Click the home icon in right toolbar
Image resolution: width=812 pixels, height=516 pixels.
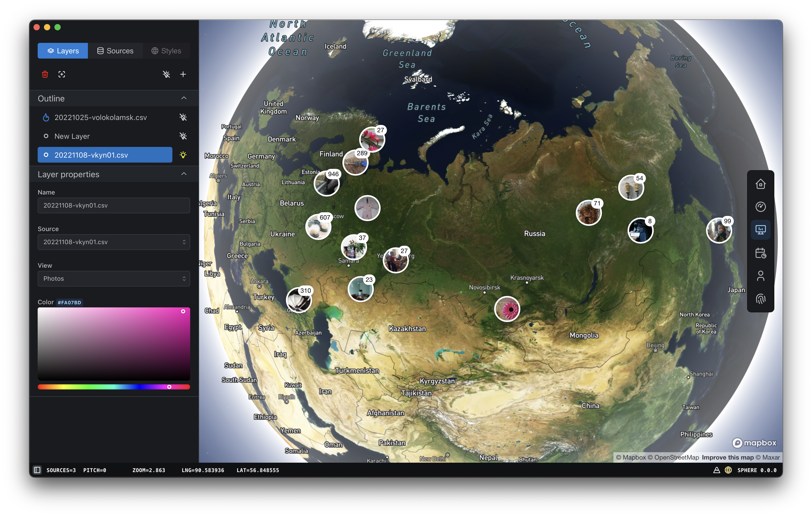tap(760, 184)
